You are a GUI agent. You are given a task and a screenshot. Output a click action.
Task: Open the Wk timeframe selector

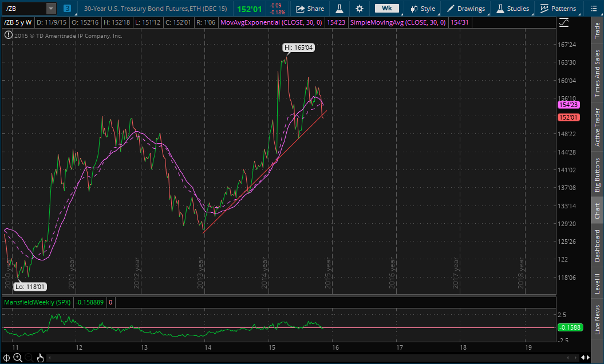(x=386, y=9)
